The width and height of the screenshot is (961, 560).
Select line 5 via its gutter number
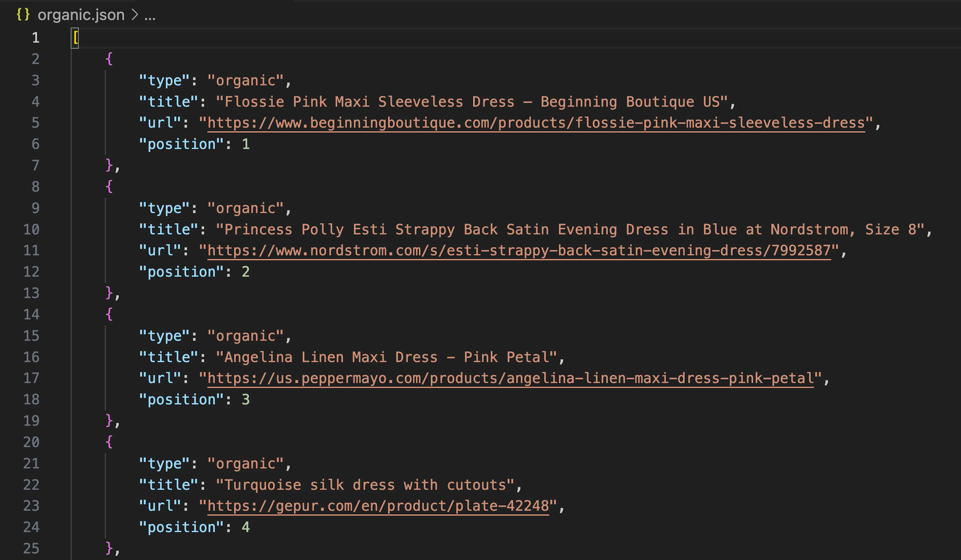click(36, 123)
